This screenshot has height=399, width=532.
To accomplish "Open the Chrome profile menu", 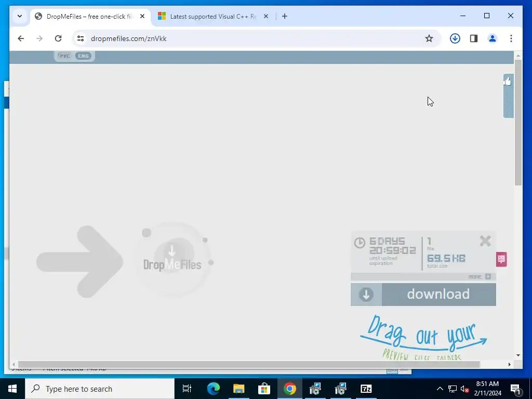I will [493, 38].
